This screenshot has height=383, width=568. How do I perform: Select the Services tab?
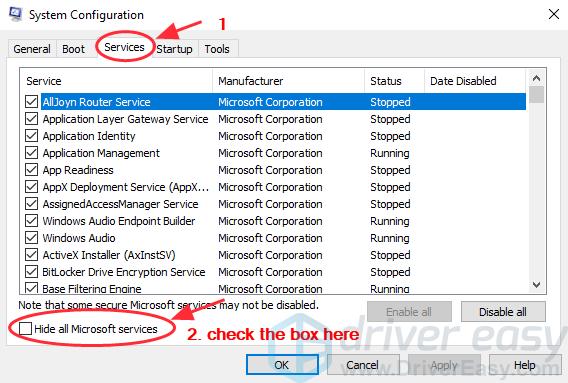click(124, 47)
